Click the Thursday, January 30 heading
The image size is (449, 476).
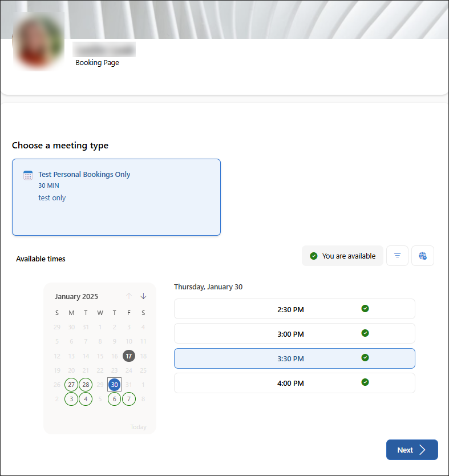[208, 287]
